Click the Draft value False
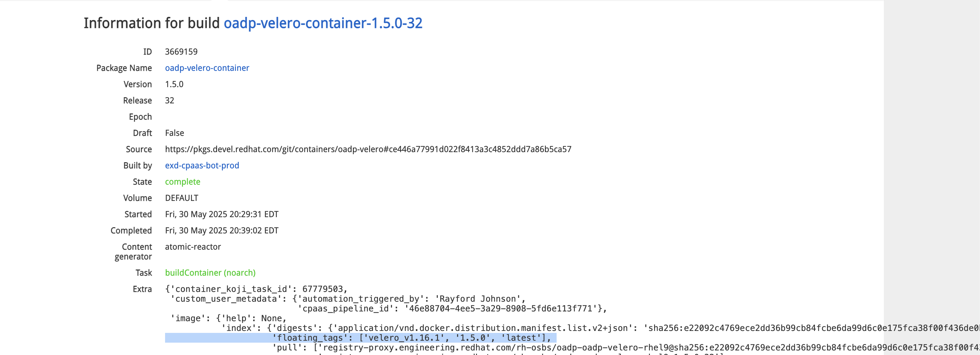The width and height of the screenshot is (980, 355). coord(174,133)
